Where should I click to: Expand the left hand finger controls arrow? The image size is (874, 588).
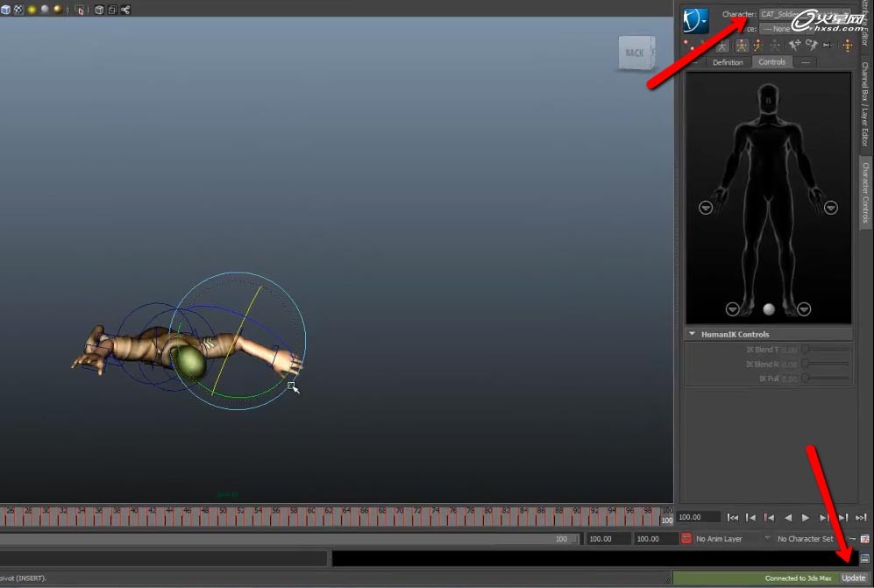click(831, 208)
